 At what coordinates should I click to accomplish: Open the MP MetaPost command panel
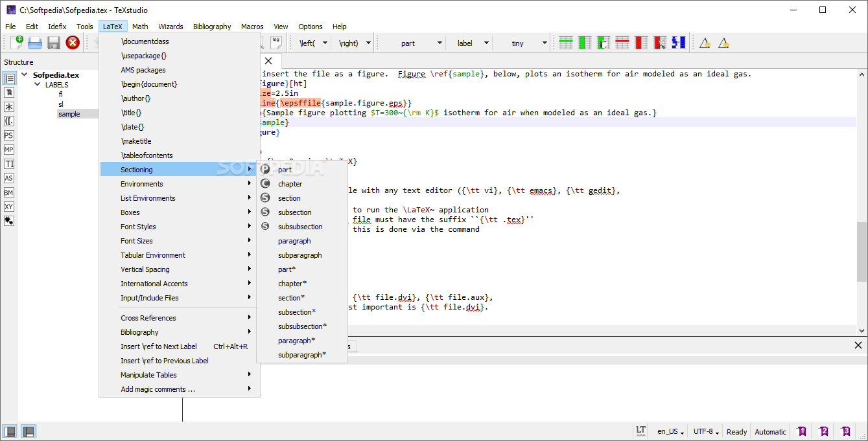9,150
